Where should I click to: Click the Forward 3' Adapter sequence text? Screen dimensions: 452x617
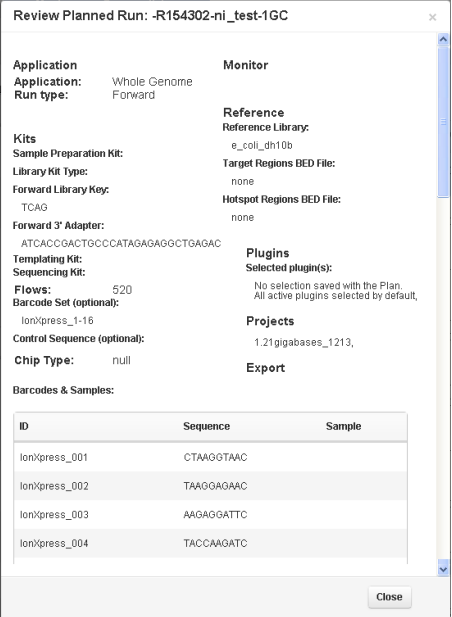coord(121,244)
